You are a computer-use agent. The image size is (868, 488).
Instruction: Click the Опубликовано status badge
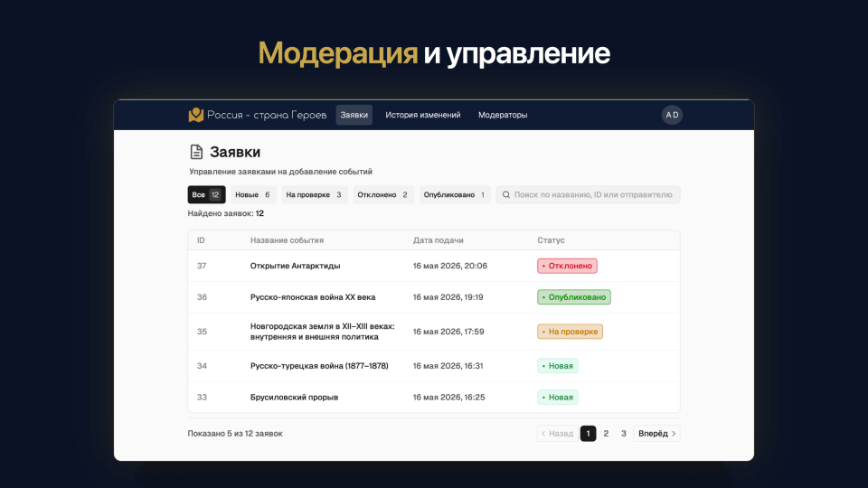(x=574, y=297)
